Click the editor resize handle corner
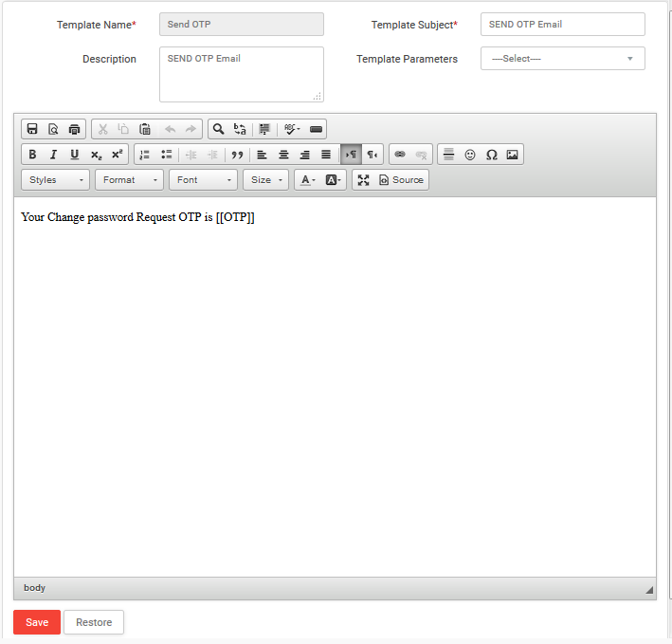 click(649, 590)
